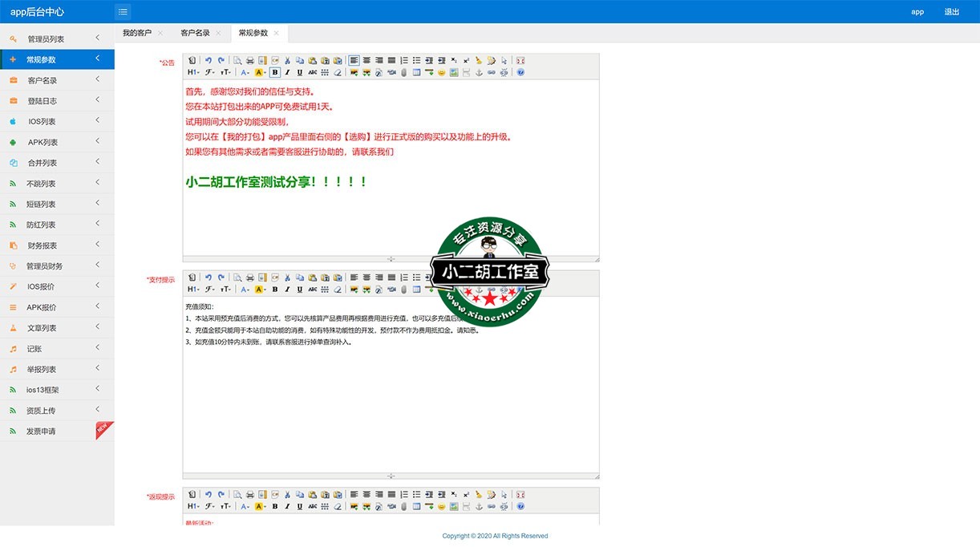Screen dimensions: 980x547
Task: Expand the 管理员列表 sidebar menu
Action: (57, 38)
